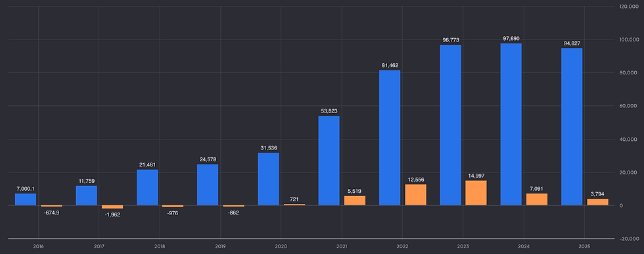
Task: Click the value label 3,794
Action: (x=597, y=194)
